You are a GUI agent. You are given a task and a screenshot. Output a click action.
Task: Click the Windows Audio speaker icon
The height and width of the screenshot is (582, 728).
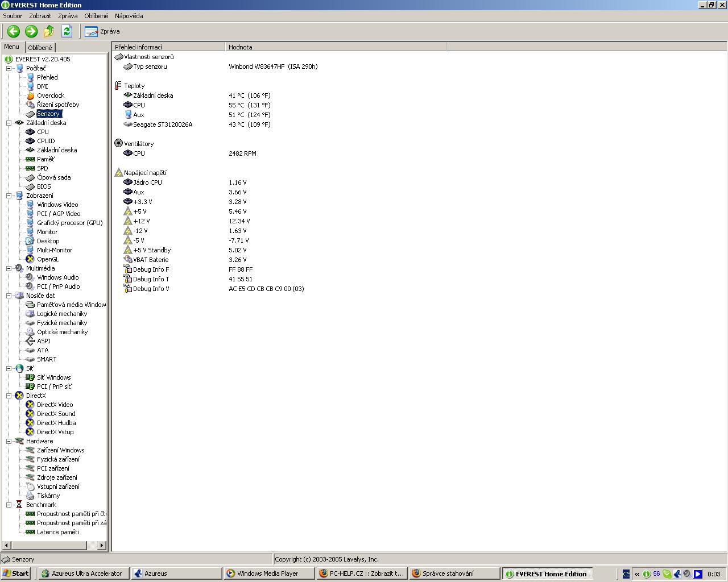30,277
